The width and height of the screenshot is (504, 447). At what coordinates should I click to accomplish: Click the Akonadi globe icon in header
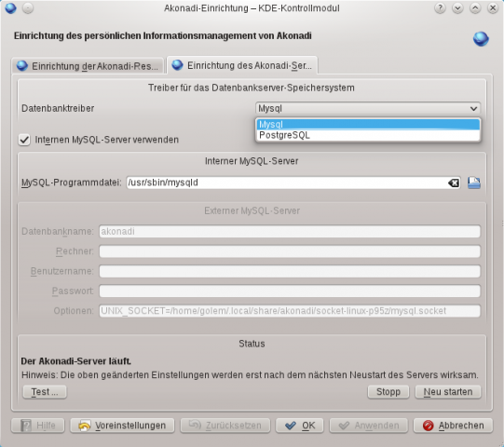coord(481,39)
